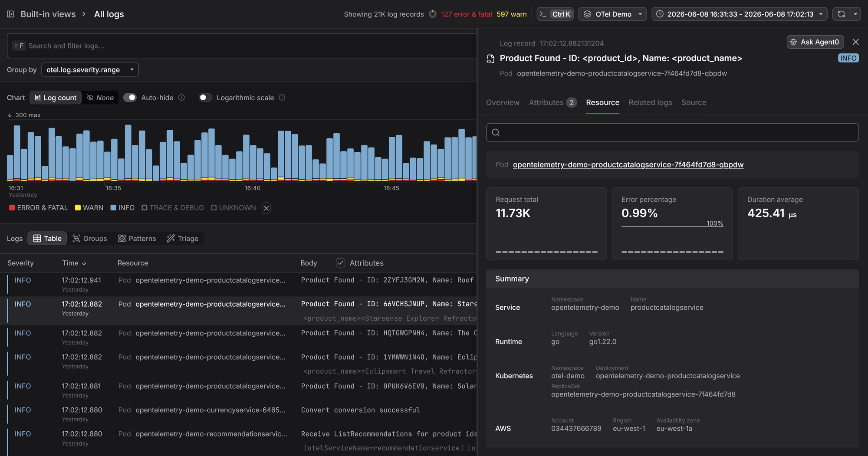This screenshot has width=868, height=456.
Task: Click chart 300 max scale label
Action: (24, 115)
